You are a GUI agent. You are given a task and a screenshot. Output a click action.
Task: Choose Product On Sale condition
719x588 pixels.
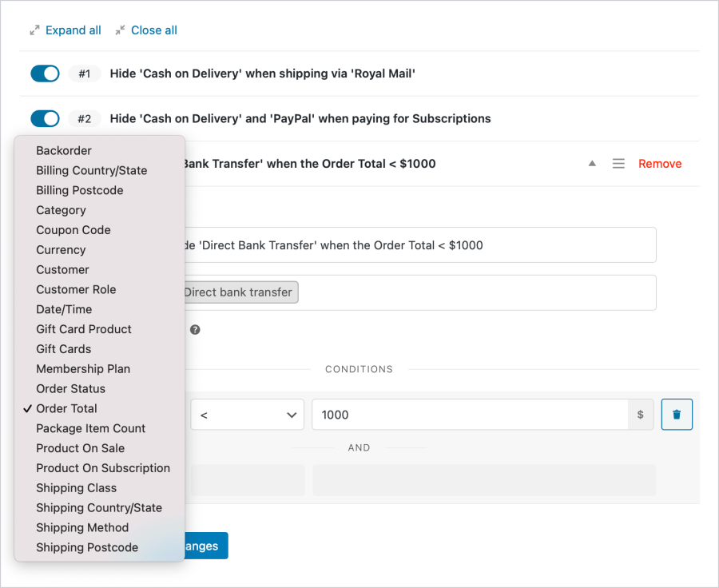[x=80, y=448]
